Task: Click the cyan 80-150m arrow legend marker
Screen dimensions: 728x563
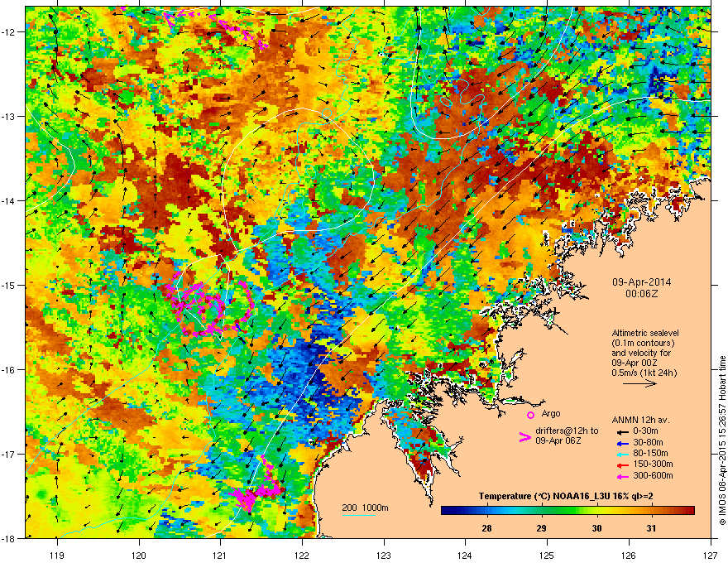Action: pos(621,454)
